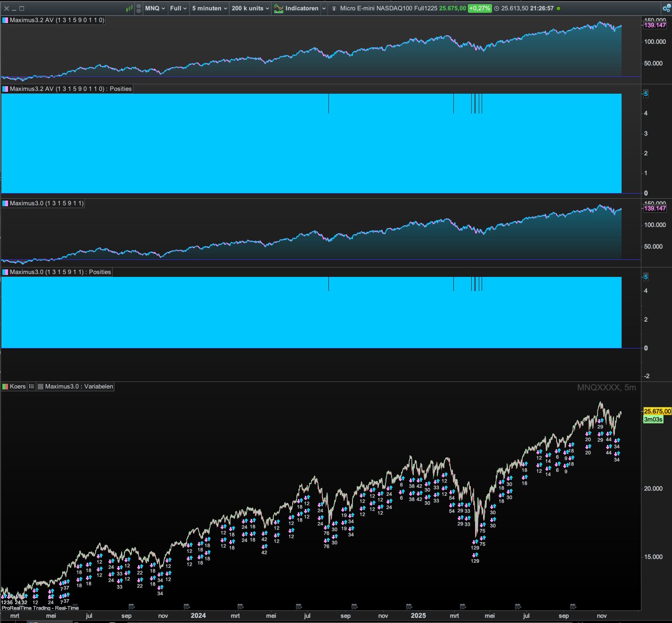Click the info icon before the instrument name
Image resolution: width=672 pixels, height=623 pixels.
tap(334, 8)
